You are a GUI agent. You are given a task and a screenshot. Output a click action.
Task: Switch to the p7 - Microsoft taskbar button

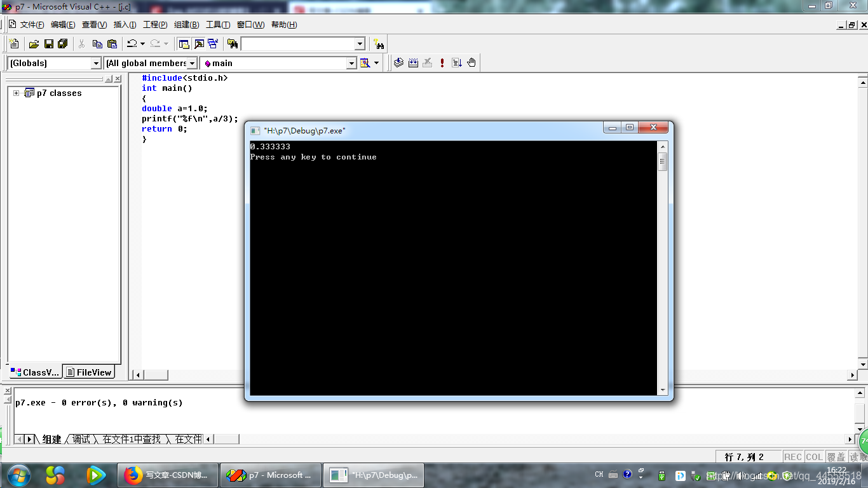click(271, 475)
